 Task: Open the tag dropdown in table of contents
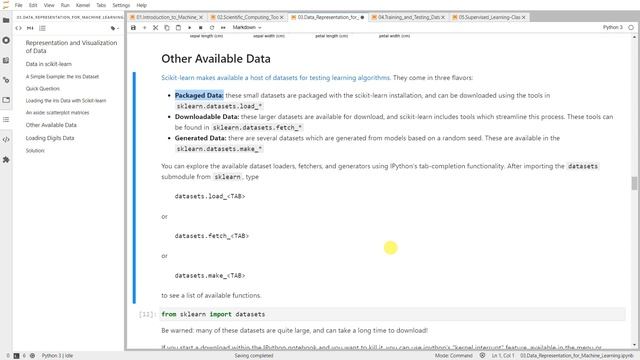(x=115, y=28)
